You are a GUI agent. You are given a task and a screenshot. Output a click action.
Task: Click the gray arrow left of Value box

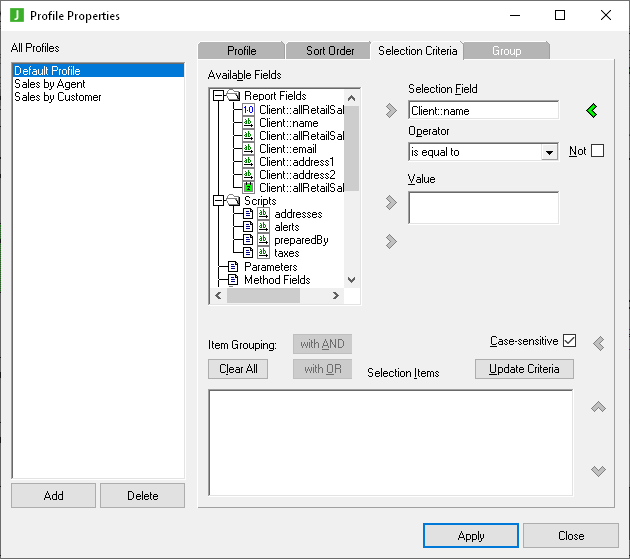coord(391,204)
